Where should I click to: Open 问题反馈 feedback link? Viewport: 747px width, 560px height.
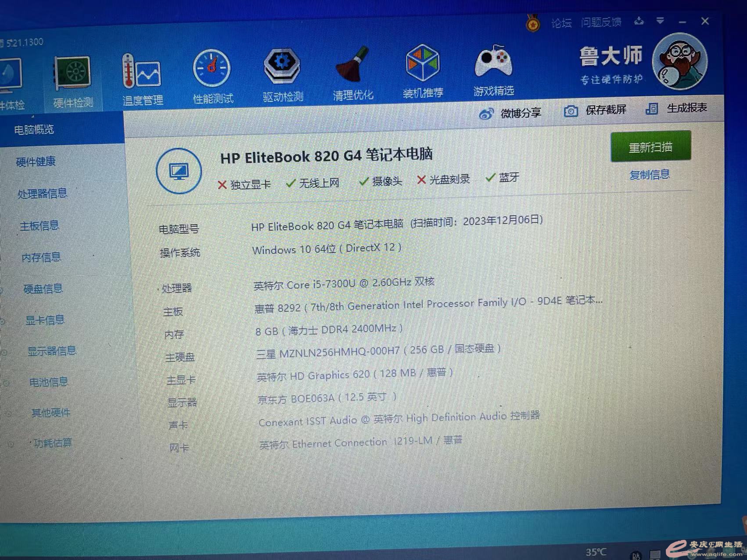(x=601, y=22)
